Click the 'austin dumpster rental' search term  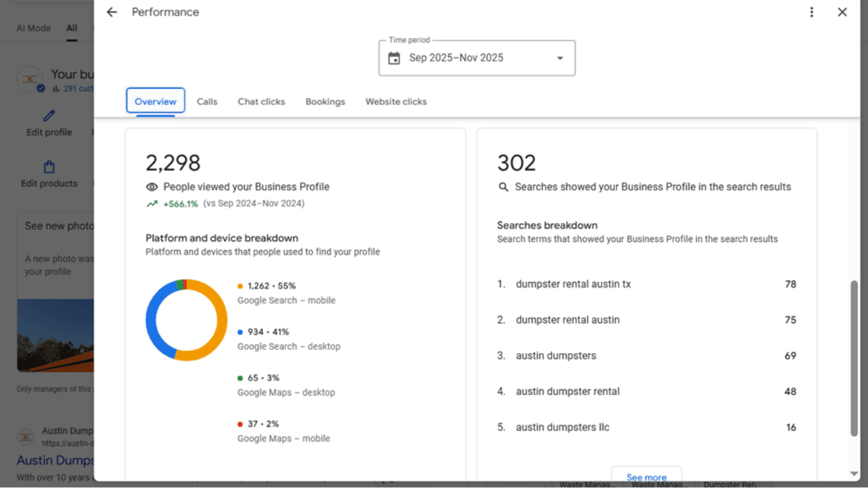(x=568, y=391)
